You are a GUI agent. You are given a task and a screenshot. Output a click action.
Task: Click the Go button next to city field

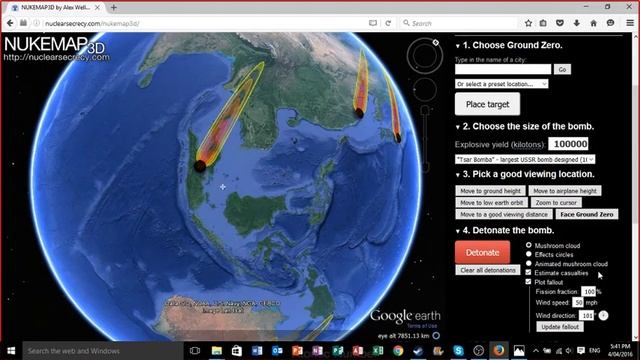562,69
